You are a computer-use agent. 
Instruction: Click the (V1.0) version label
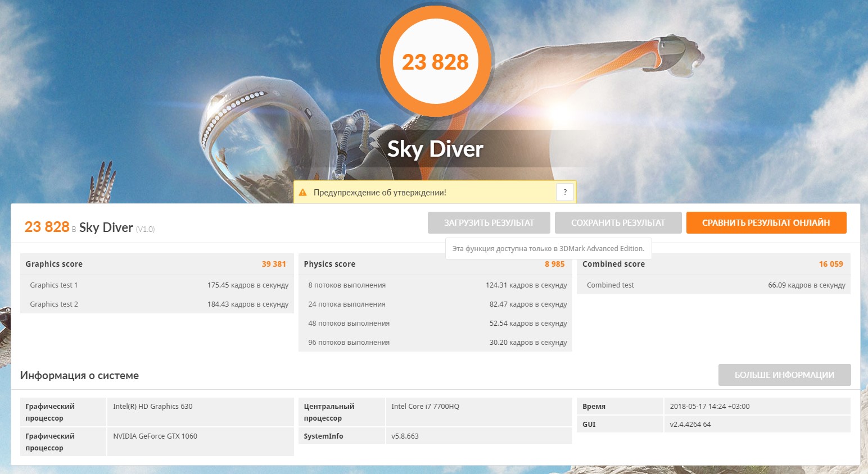pos(145,229)
